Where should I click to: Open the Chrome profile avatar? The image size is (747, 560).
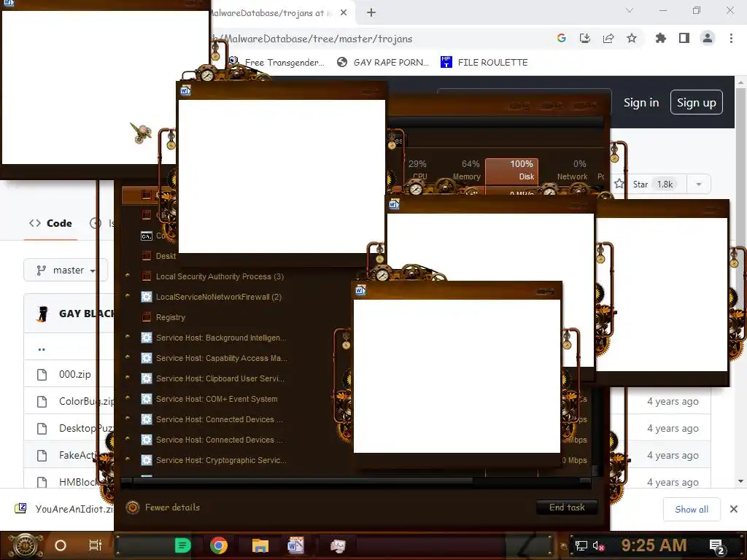pyautogui.click(x=708, y=38)
